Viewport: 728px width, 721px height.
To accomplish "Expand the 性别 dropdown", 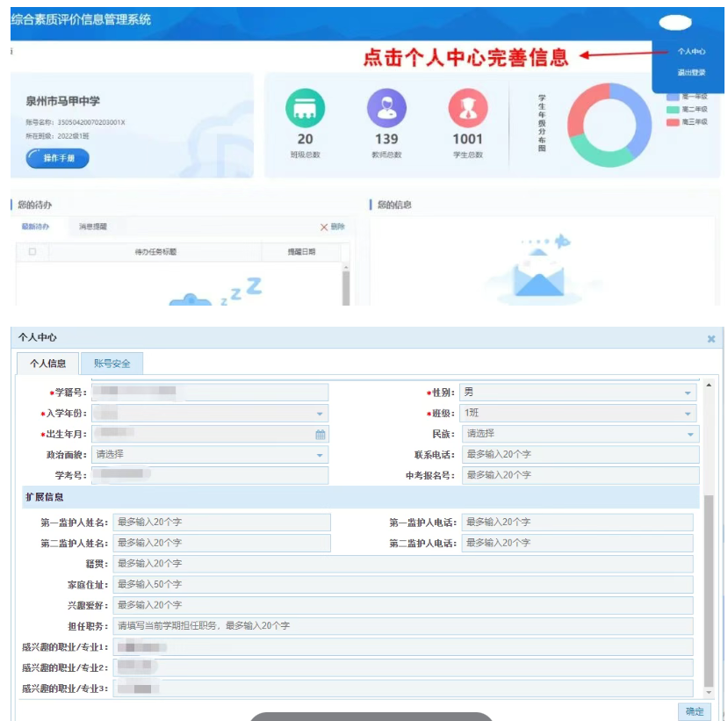I will tap(688, 393).
